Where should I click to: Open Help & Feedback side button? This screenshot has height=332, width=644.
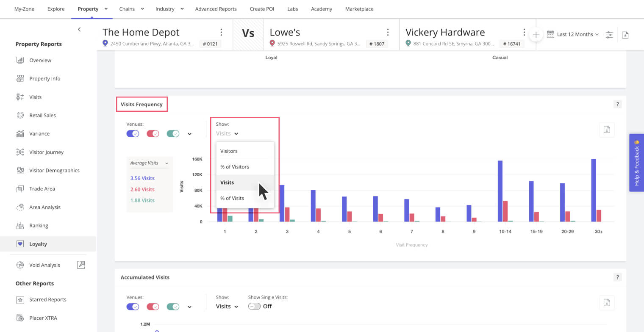636,163
